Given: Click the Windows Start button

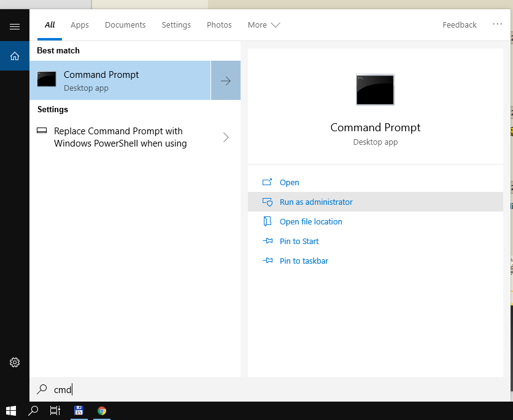Looking at the screenshot, I should point(11,411).
